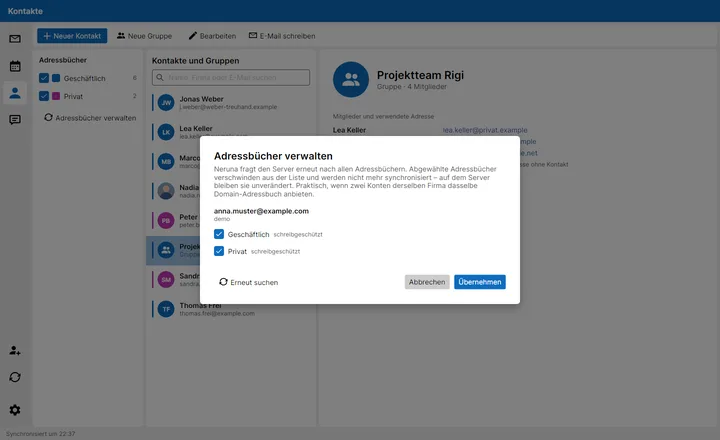Click Abbrechen button

pyautogui.click(x=427, y=282)
